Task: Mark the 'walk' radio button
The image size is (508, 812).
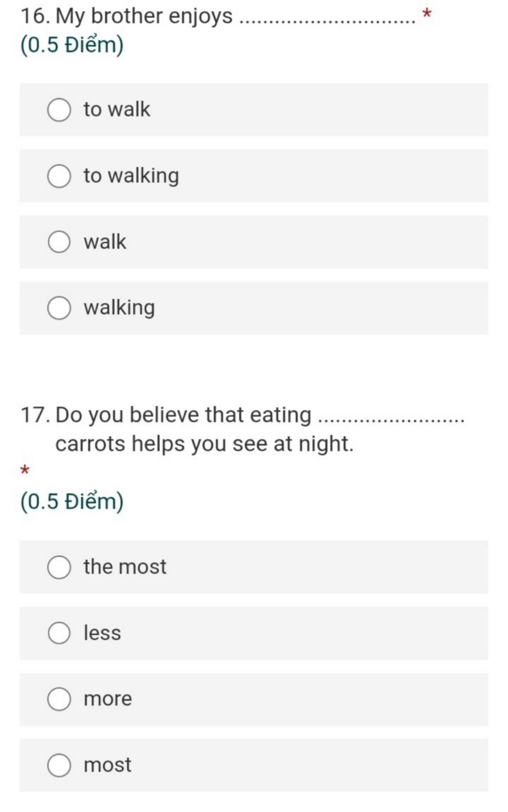Action: point(59,242)
